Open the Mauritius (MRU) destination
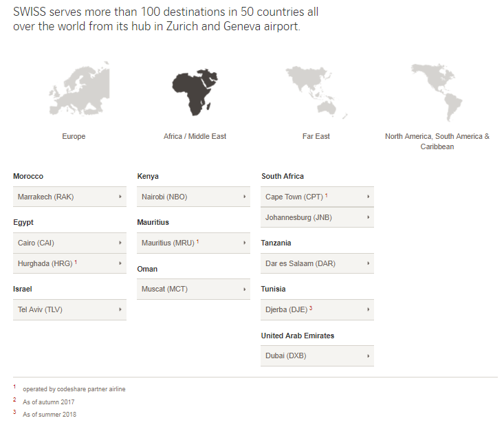This screenshot has height=427, width=504. (x=193, y=243)
